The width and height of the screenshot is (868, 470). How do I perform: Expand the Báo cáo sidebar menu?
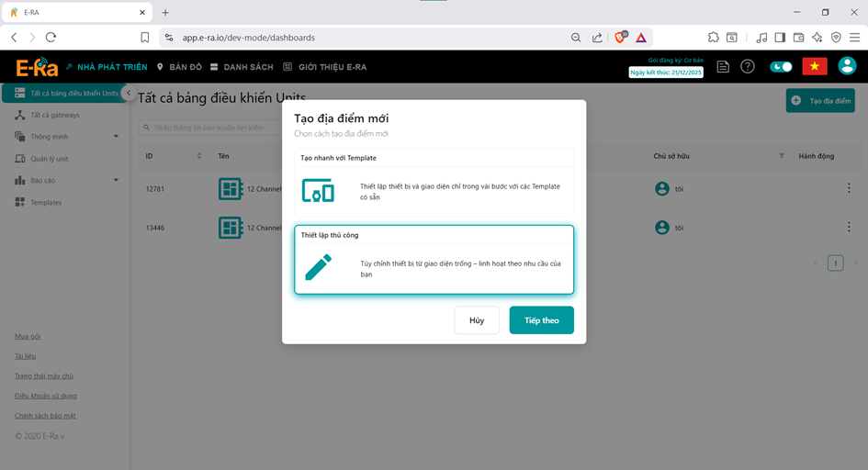point(68,181)
